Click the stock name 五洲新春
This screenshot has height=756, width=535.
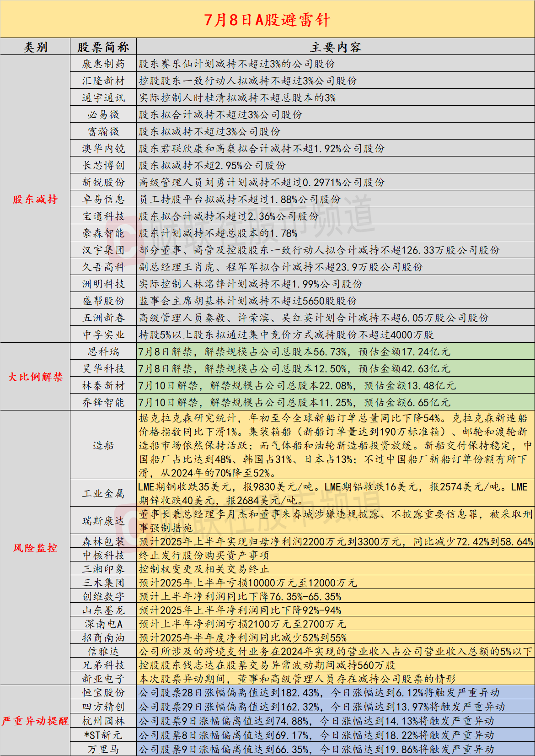(x=103, y=318)
